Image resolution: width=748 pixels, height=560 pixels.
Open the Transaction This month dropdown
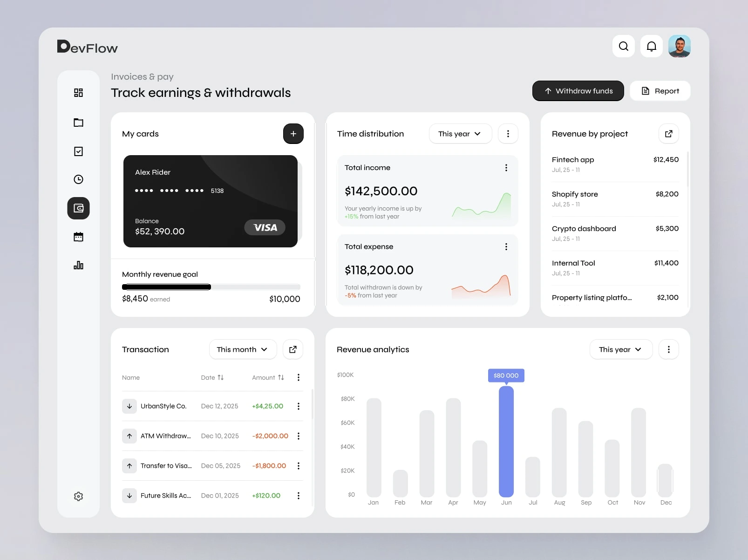point(243,349)
